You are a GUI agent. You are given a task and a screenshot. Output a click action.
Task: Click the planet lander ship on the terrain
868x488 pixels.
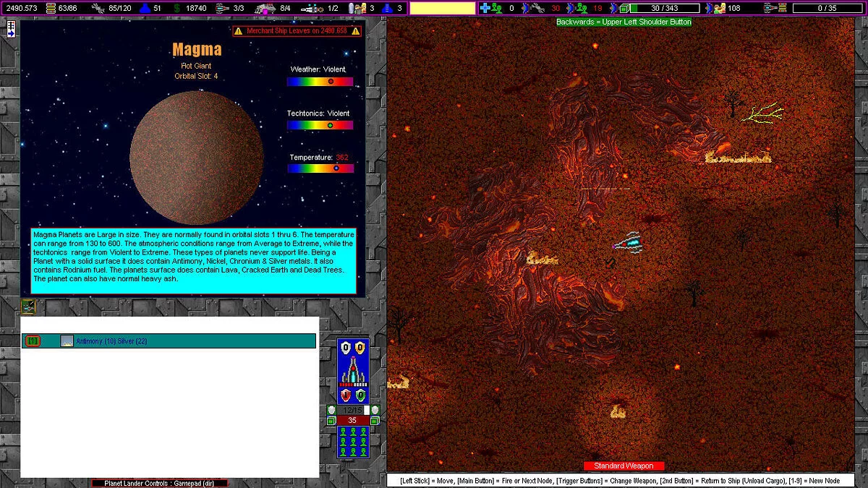click(628, 243)
